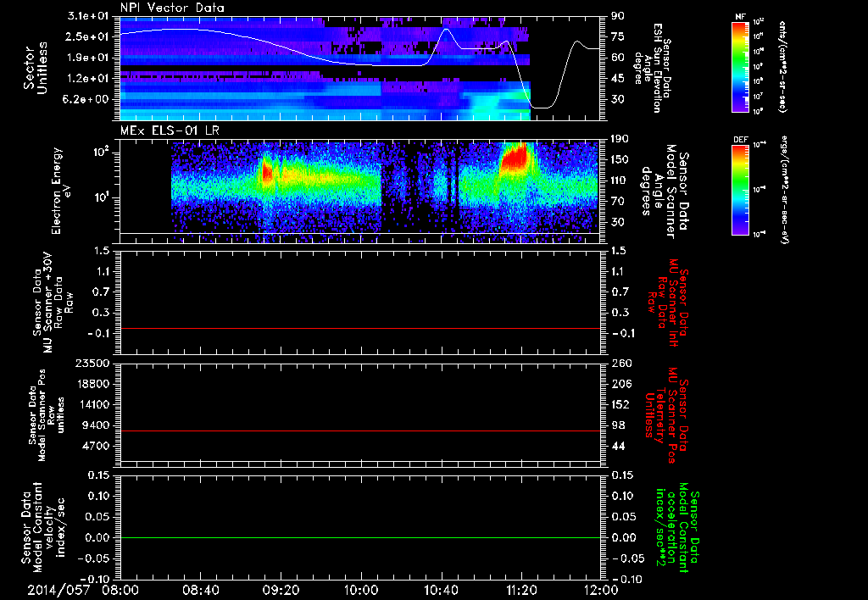Viewport: 868px width, 600px height.
Task: Click the 'ergs/(cm**2-sr-sec-eV)' DEF units label
Action: pos(783,190)
